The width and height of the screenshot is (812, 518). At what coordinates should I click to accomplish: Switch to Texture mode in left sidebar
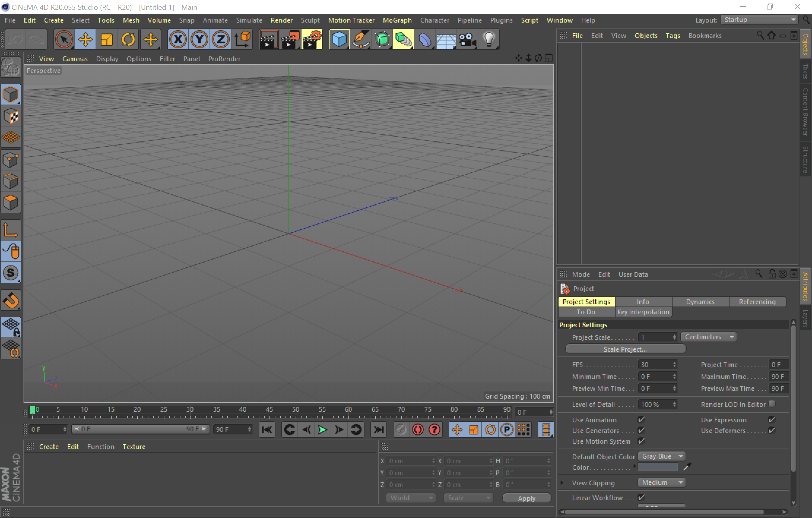click(11, 116)
